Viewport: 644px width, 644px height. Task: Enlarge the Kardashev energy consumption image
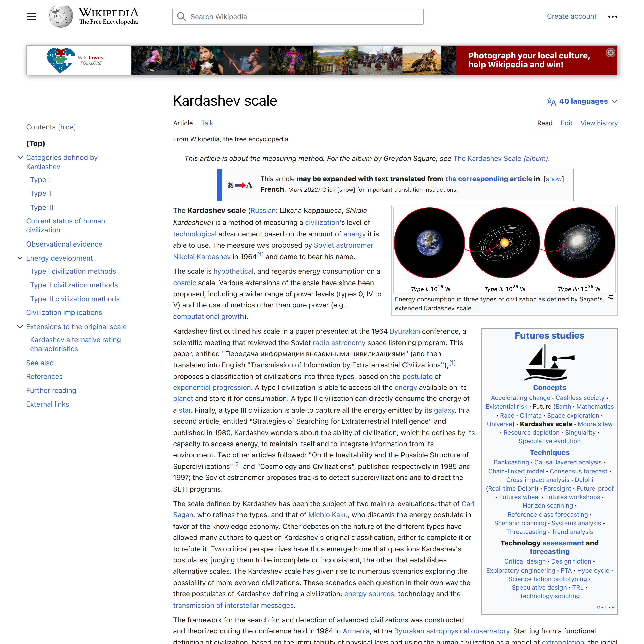click(610, 297)
